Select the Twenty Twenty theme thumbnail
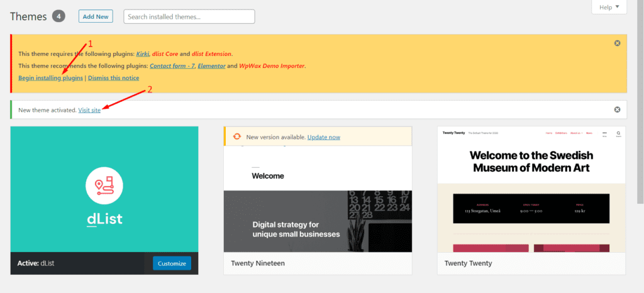 (531, 189)
